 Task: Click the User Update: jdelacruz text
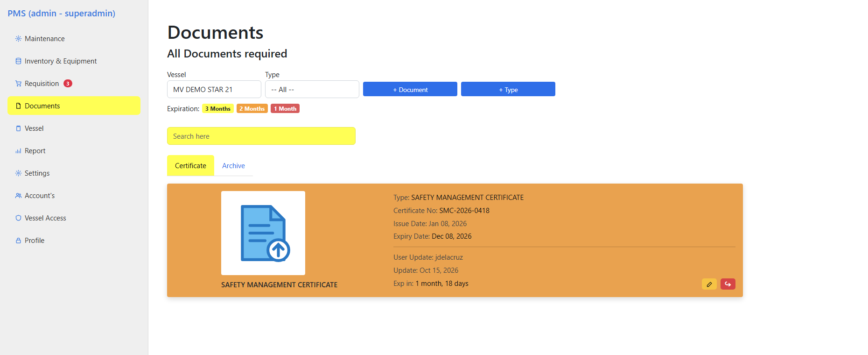click(x=428, y=257)
